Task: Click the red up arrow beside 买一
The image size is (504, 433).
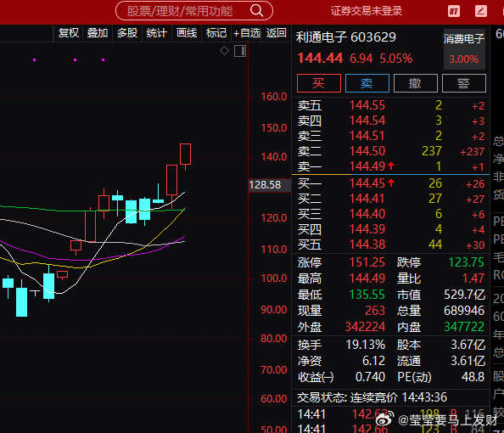Action: click(391, 183)
